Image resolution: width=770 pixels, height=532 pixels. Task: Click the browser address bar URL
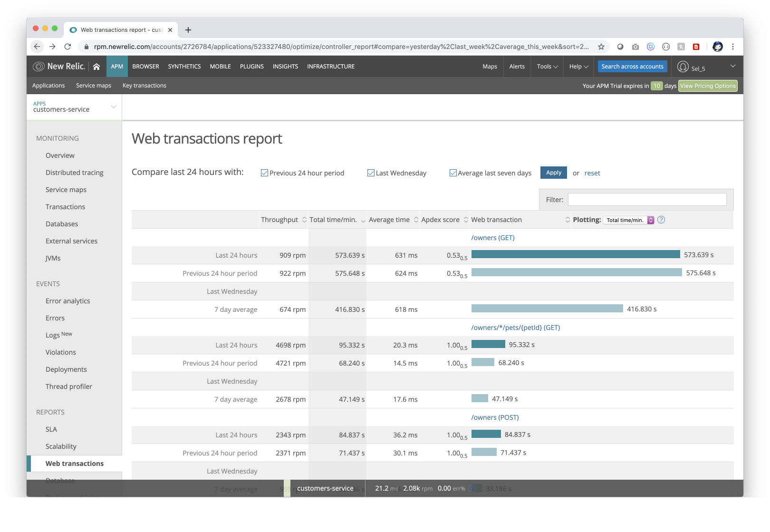(341, 47)
